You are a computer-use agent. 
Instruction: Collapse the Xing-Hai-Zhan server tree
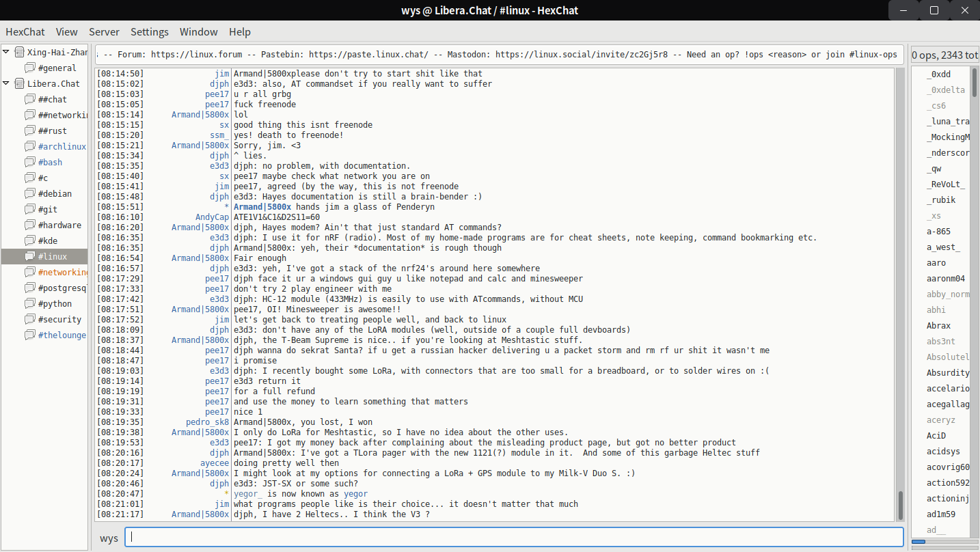6,52
